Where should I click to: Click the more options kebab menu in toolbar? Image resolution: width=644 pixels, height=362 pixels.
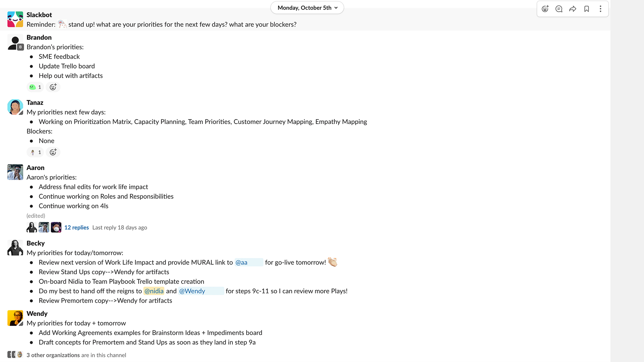pos(601,8)
